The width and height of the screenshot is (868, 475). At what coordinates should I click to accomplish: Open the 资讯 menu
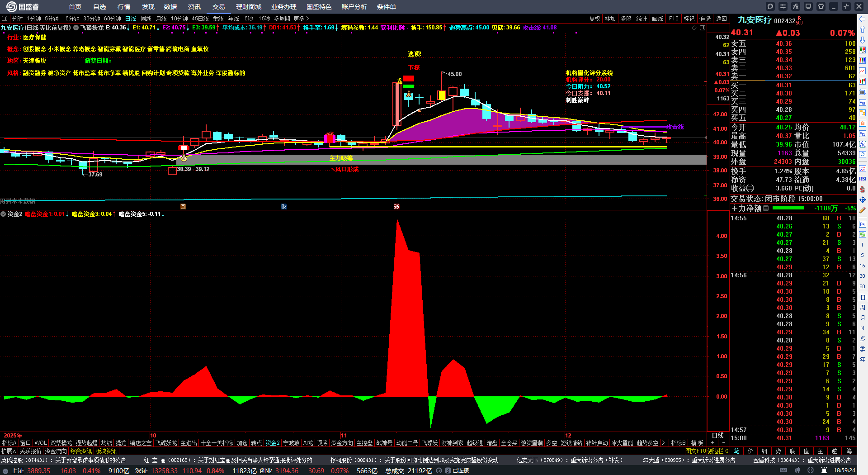pyautogui.click(x=194, y=7)
